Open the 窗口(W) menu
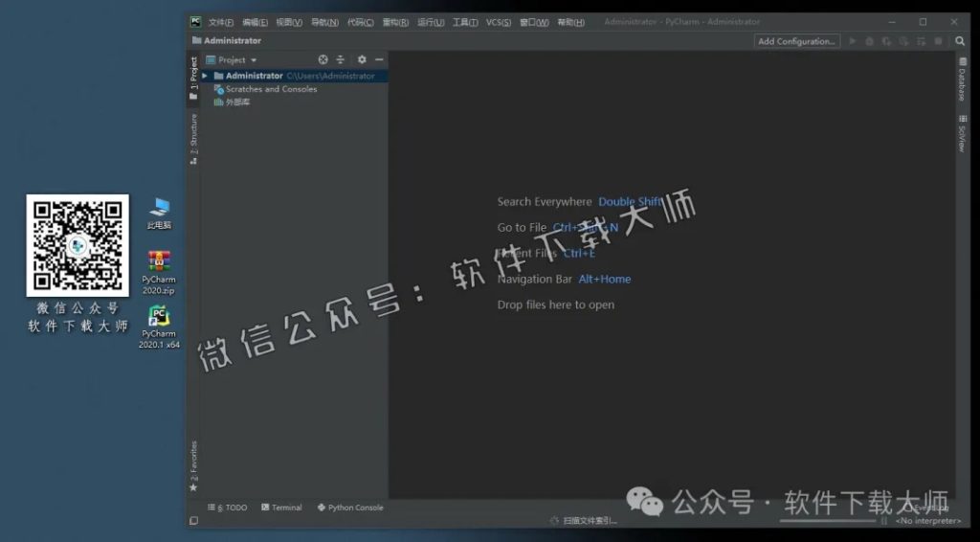The image size is (980, 542). [x=534, y=23]
